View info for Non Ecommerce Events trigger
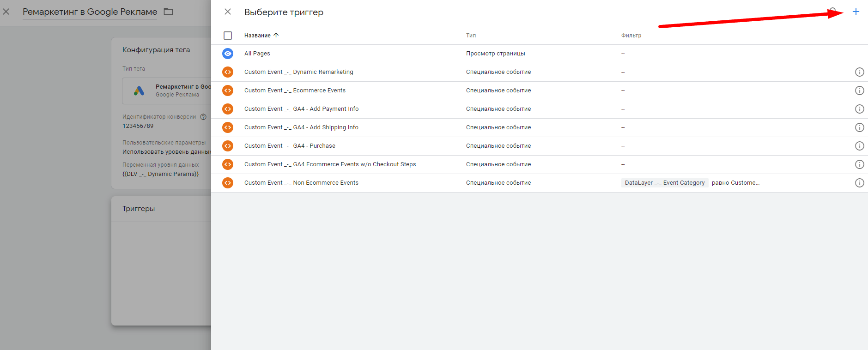This screenshot has width=868, height=350. (859, 183)
